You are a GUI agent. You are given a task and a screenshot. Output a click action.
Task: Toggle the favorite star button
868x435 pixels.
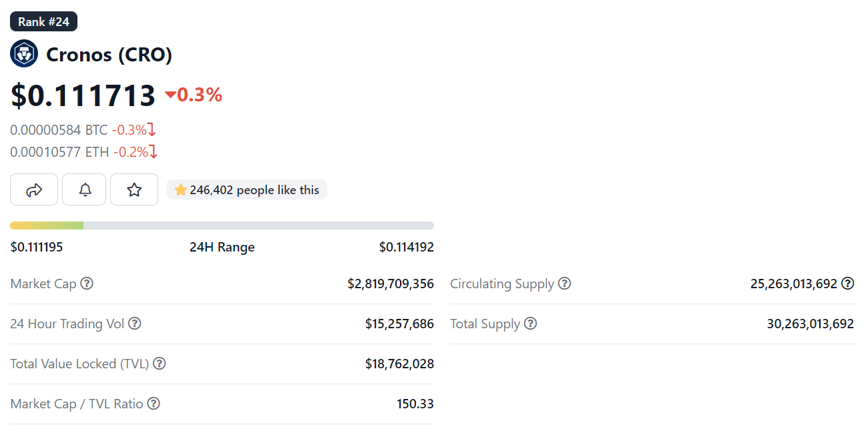click(x=134, y=190)
